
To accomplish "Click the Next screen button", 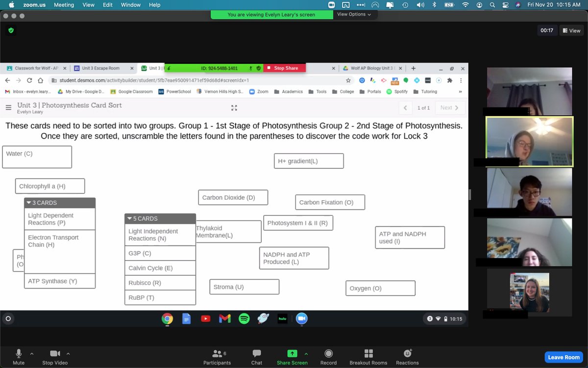I will (x=449, y=108).
